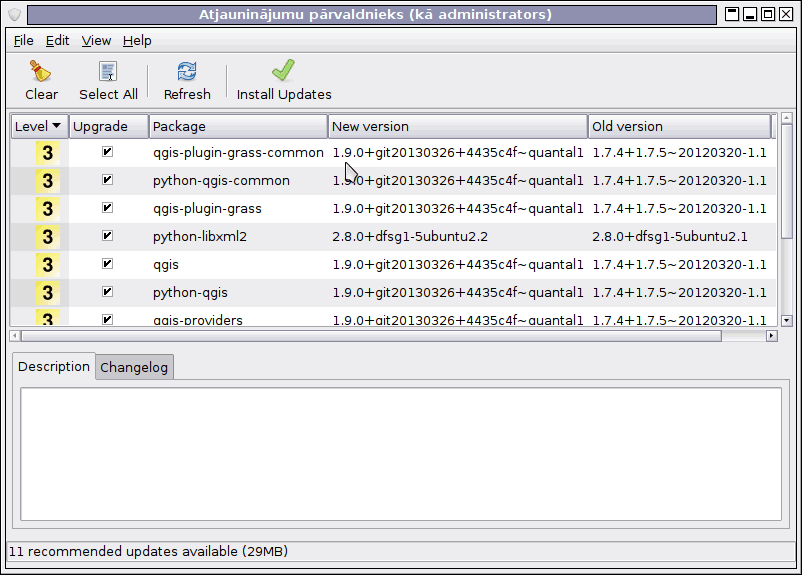Click level 3 icon for qgis row

tap(48, 264)
